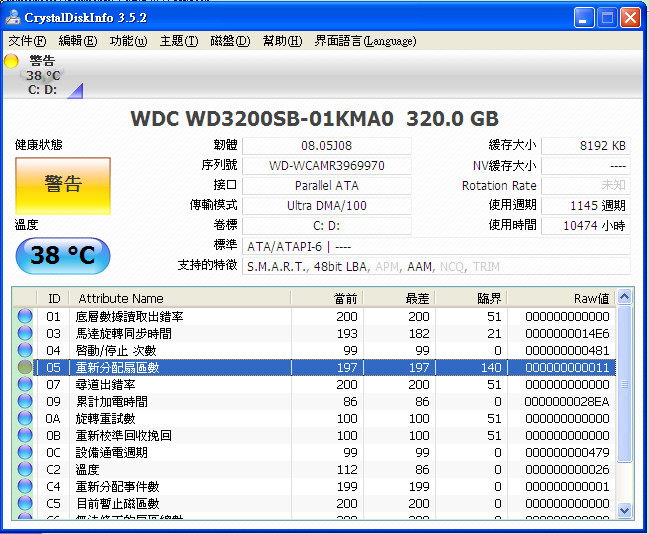The width and height of the screenshot is (649, 534).
Task: Click the Ultra DMA/100 transfer mode field
Action: point(327,206)
